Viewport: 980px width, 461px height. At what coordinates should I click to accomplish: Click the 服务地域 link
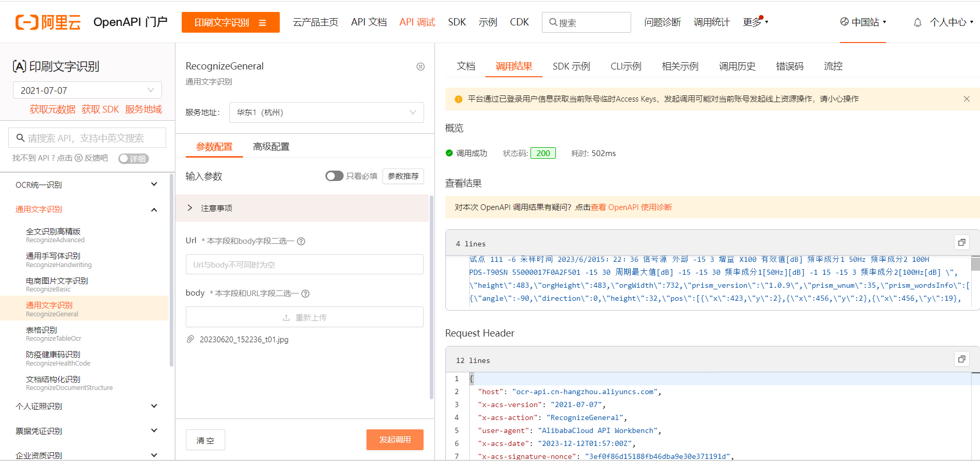[x=143, y=109]
